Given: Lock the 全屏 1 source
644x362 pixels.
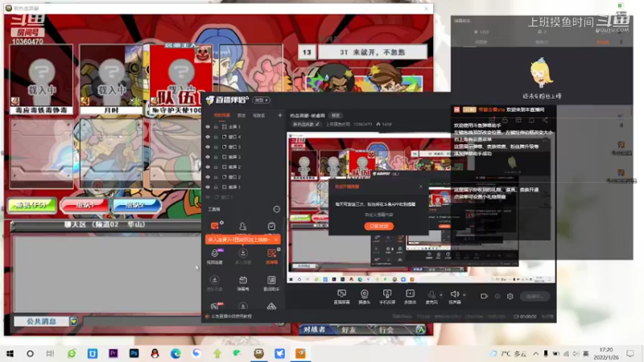Looking at the screenshot, I should pyautogui.click(x=216, y=127).
